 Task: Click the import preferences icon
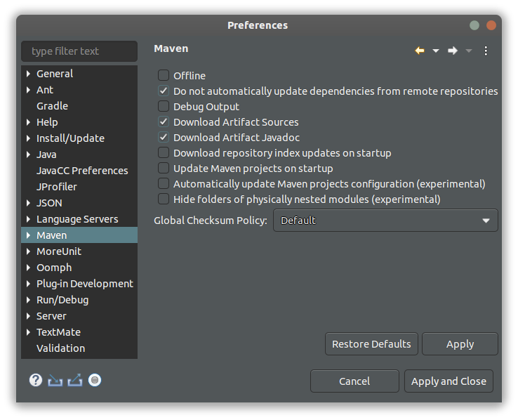[55, 381]
